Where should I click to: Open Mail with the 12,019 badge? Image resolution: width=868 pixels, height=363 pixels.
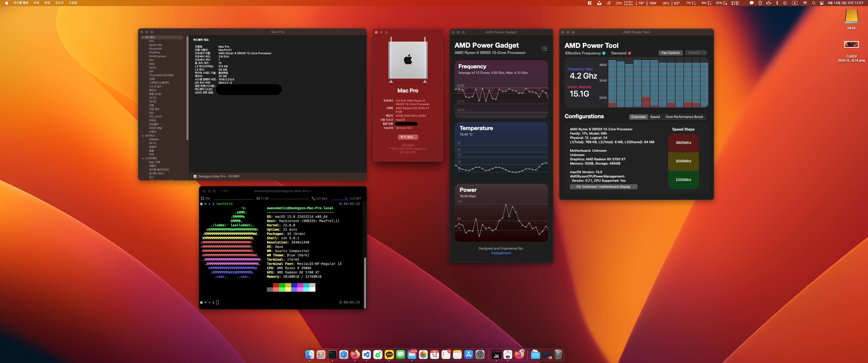[412, 354]
